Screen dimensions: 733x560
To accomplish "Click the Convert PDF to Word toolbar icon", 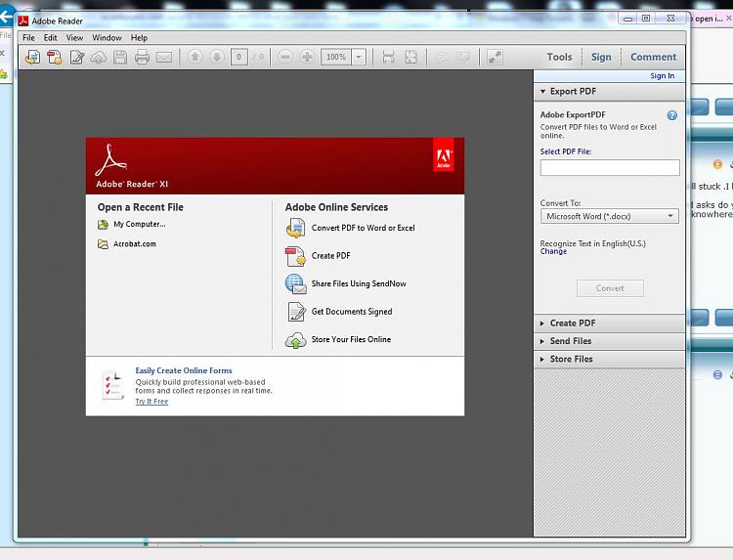I will coord(32,57).
